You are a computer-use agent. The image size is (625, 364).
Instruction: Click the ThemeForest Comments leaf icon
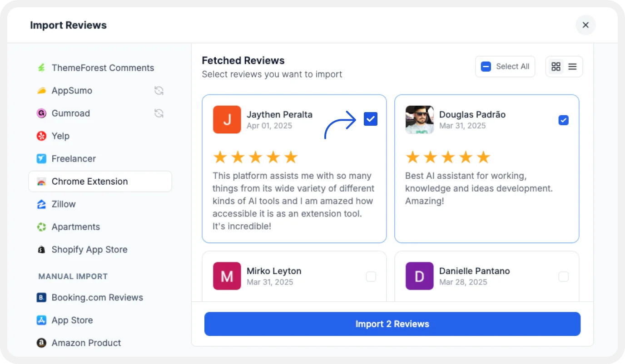point(41,68)
